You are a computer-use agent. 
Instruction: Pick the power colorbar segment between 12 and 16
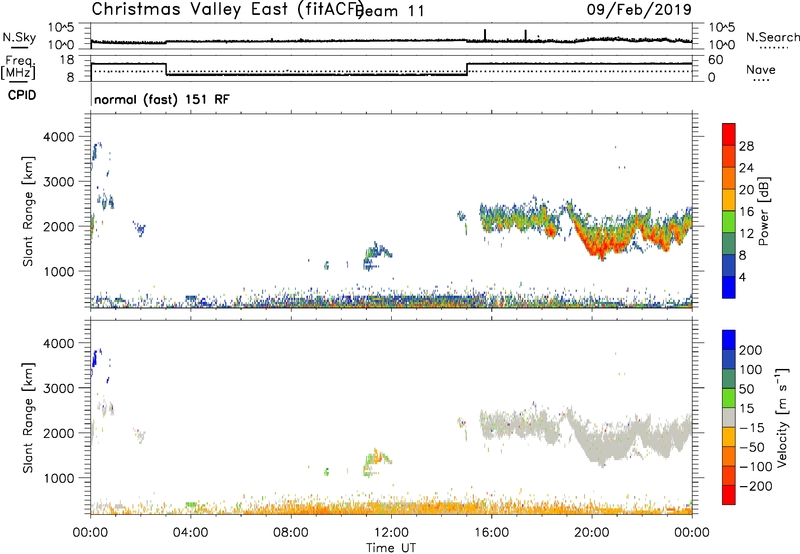coord(729,221)
